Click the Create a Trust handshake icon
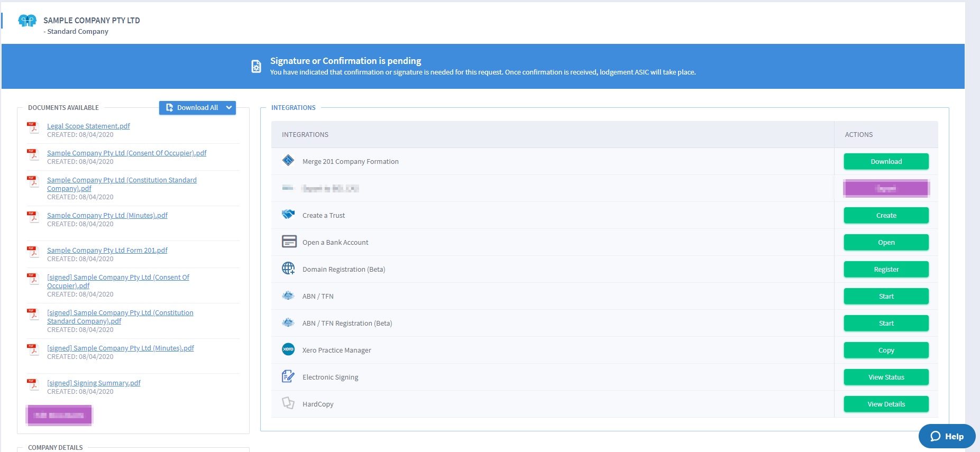 288,215
